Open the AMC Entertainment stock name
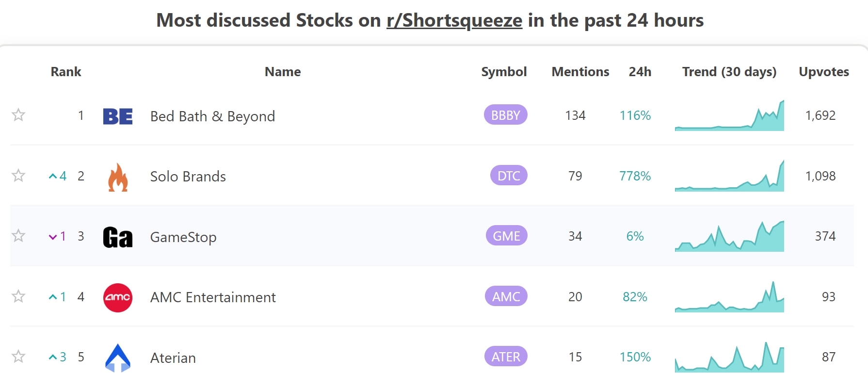 click(213, 297)
